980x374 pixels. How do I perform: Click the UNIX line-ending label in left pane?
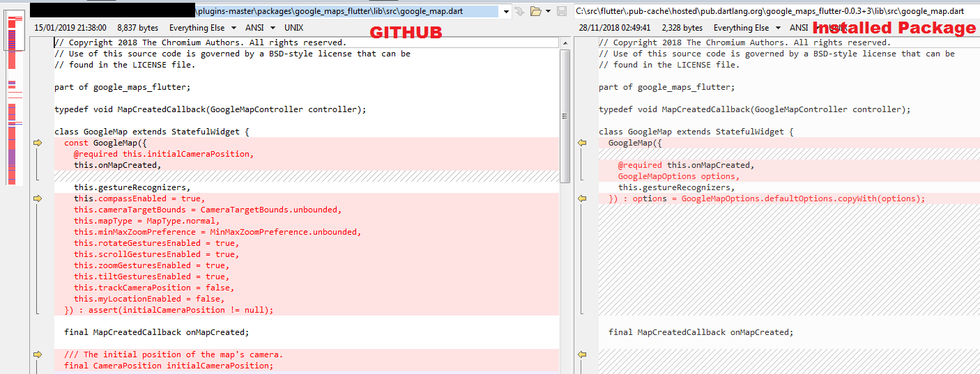pos(293,28)
